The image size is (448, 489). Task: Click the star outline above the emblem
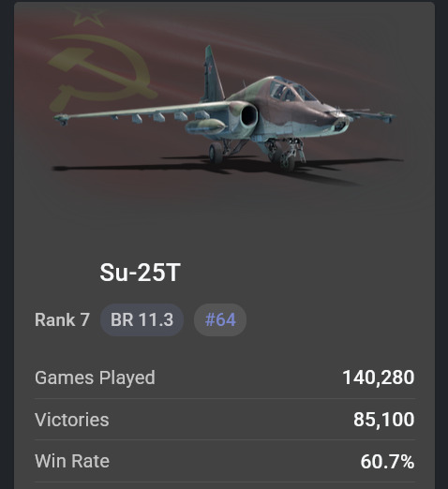tap(88, 16)
